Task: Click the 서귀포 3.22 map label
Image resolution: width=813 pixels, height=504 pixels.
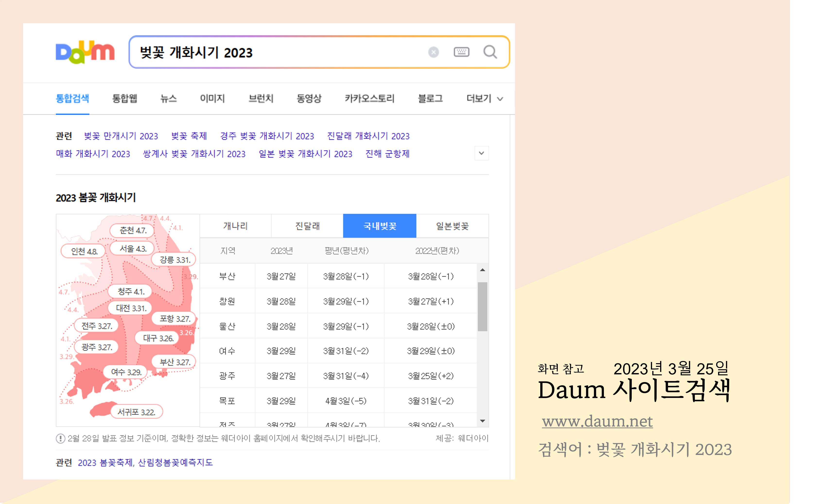Action: pos(136,412)
